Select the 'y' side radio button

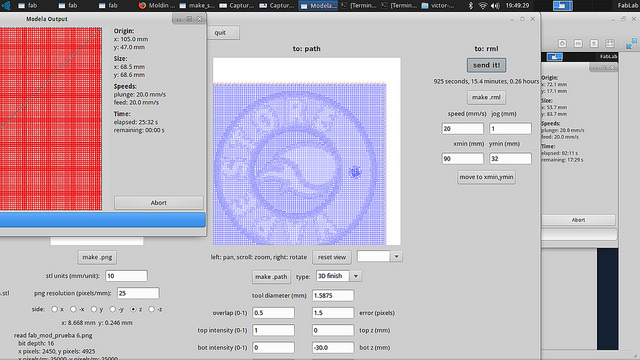click(x=94, y=309)
